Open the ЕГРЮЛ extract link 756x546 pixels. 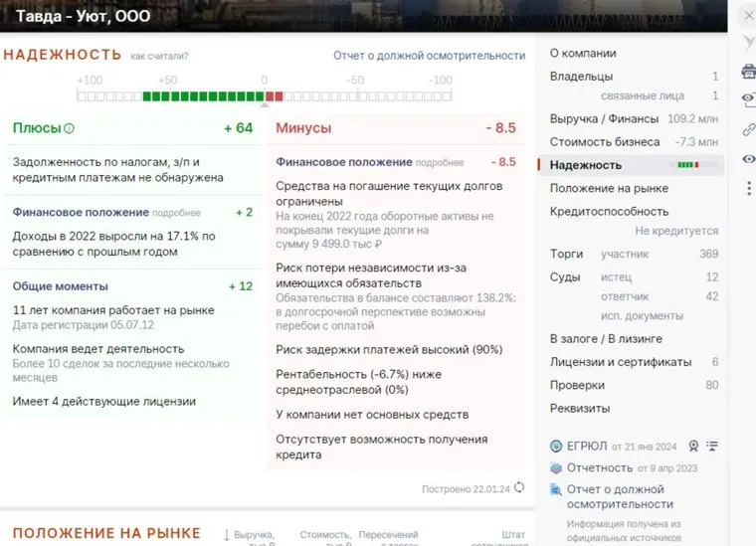point(586,446)
